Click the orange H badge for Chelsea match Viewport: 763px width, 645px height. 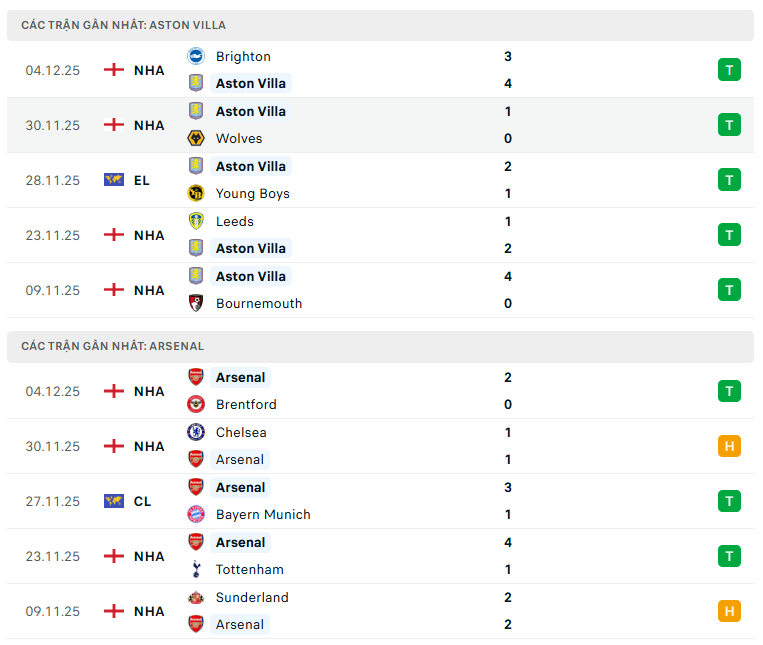729,446
